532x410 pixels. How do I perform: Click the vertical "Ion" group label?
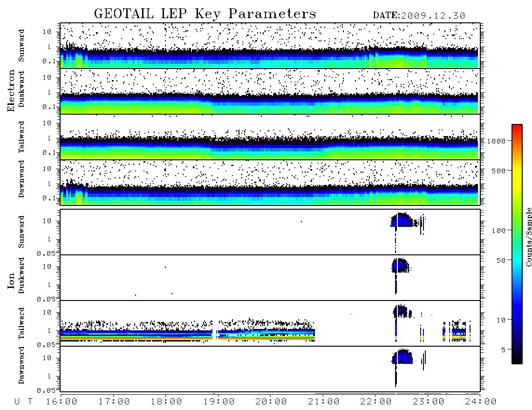click(11, 280)
